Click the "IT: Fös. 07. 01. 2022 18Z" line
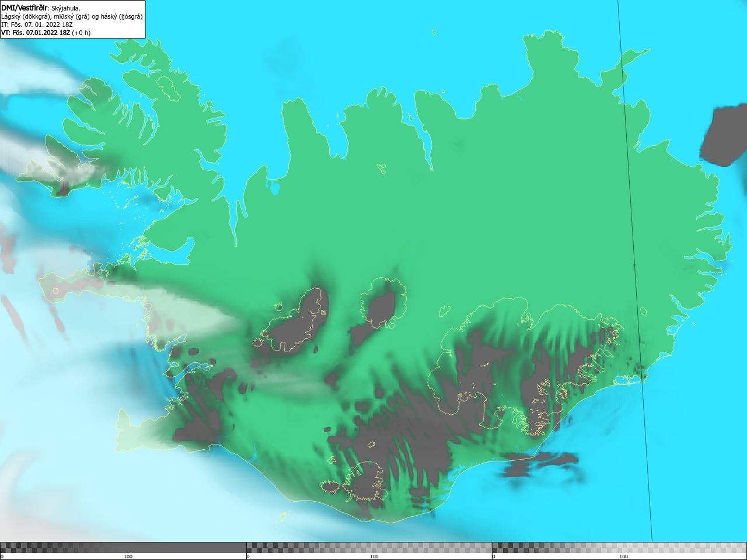The image size is (747, 560). pyautogui.click(x=37, y=24)
